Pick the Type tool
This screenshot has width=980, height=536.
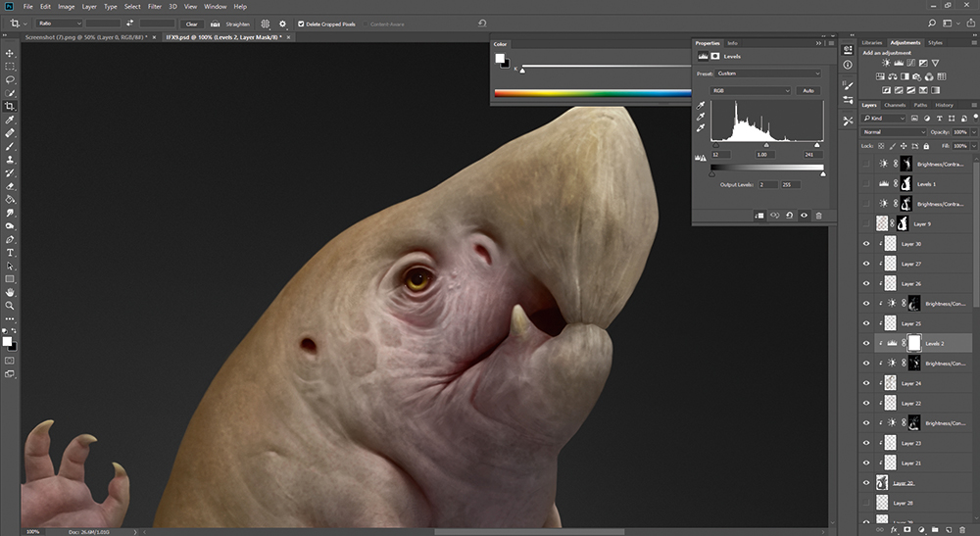(x=10, y=253)
